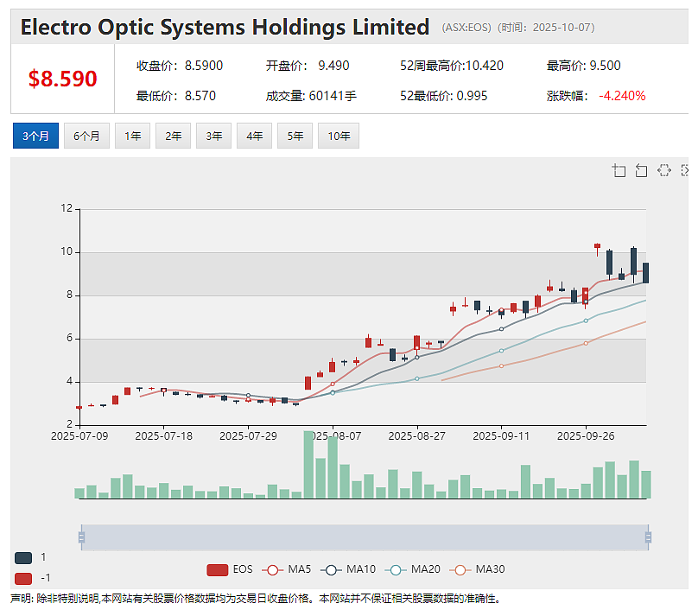This screenshot has height=616, width=698.
Task: Click the 成交量 60141手 figure
Action: 311,96
